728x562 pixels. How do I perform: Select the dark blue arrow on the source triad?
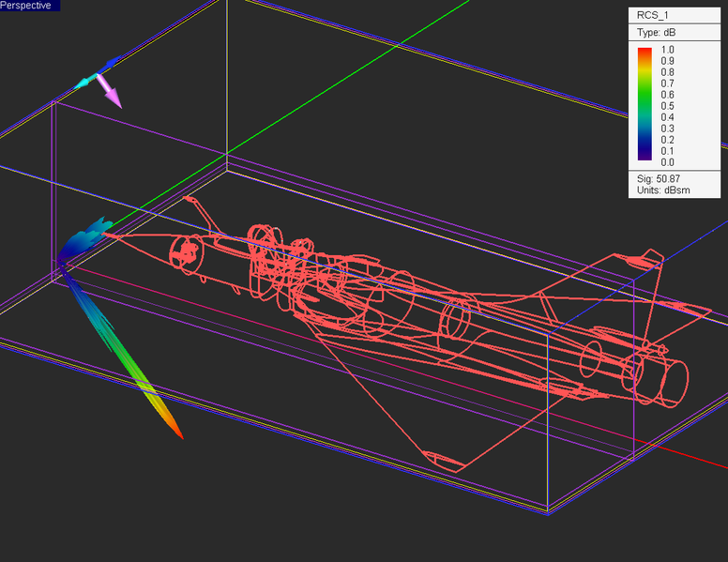[x=111, y=64]
